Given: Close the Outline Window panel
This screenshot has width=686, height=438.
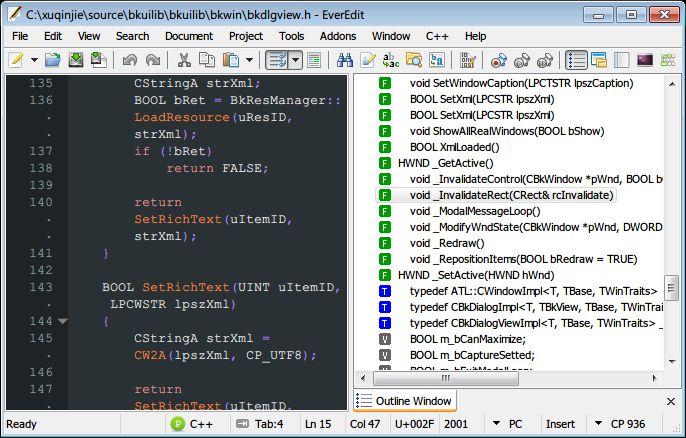Looking at the screenshot, I should pyautogui.click(x=671, y=401).
